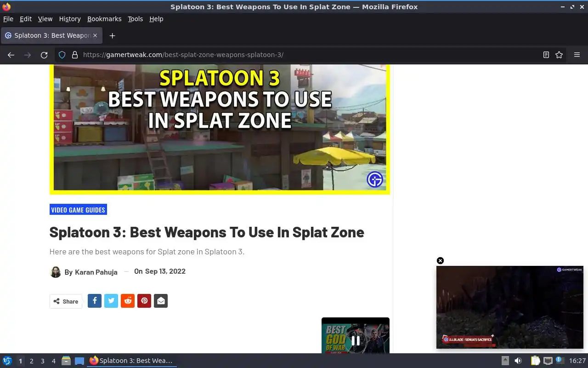Screen dimensions: 588x368
Task: Open the Tools menu
Action: [x=136, y=19]
